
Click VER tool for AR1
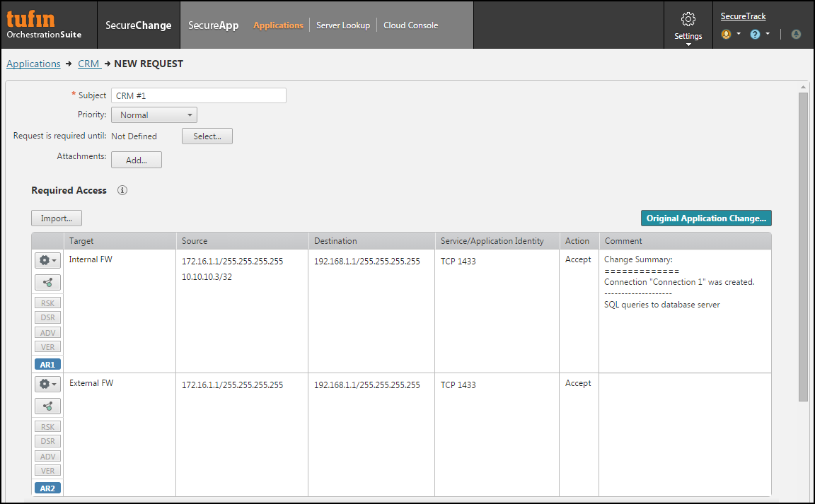[x=47, y=347]
